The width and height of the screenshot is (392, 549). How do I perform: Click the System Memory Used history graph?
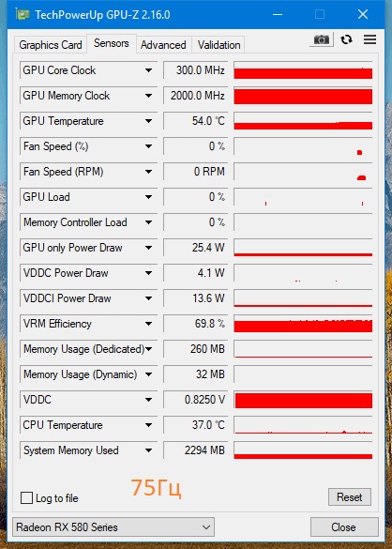(x=303, y=450)
